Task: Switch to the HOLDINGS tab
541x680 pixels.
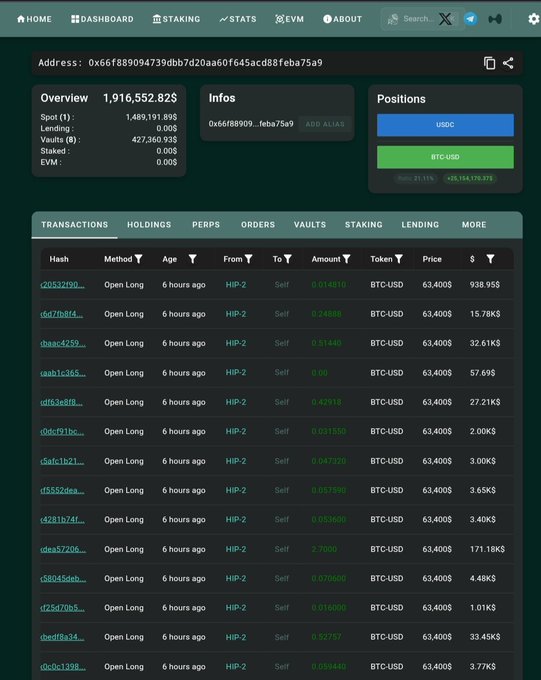Action: [x=149, y=225]
